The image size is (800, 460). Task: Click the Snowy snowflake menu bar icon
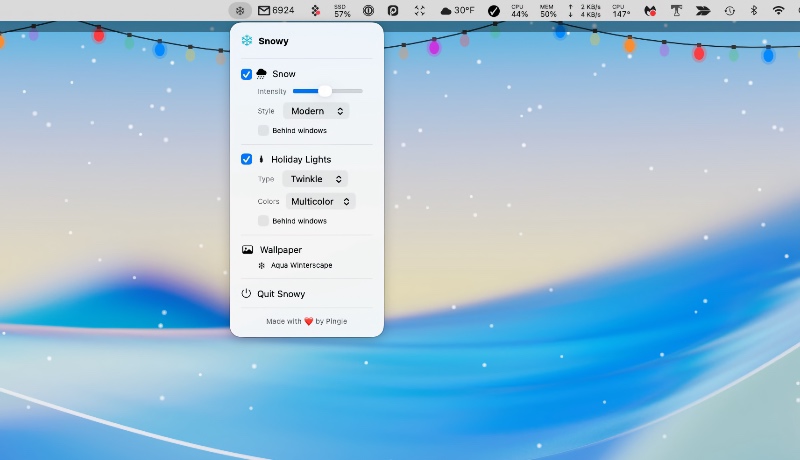(240, 11)
